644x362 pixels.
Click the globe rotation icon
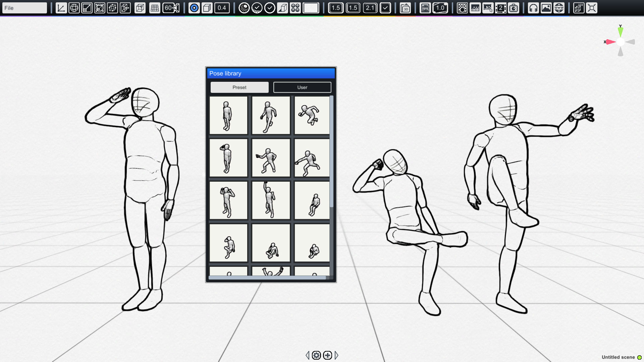click(74, 8)
